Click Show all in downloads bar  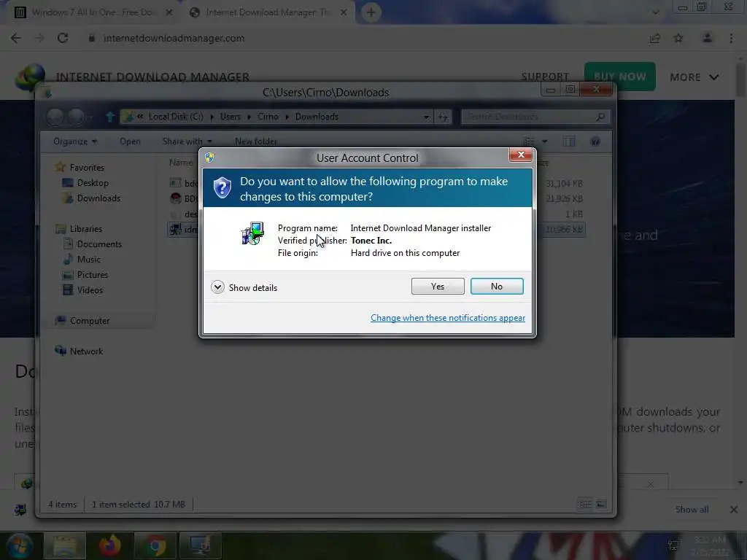(692, 510)
